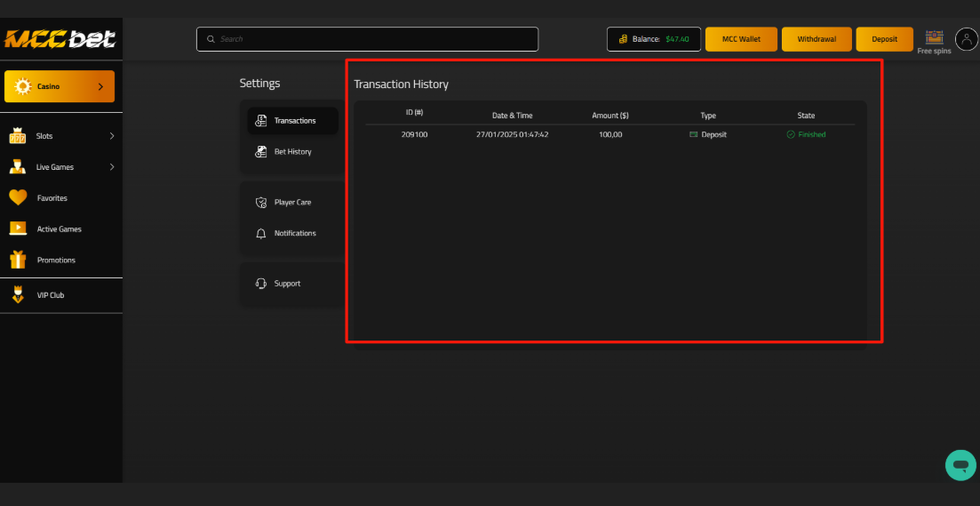
Task: Open the live chat bubble icon
Action: [x=960, y=465]
